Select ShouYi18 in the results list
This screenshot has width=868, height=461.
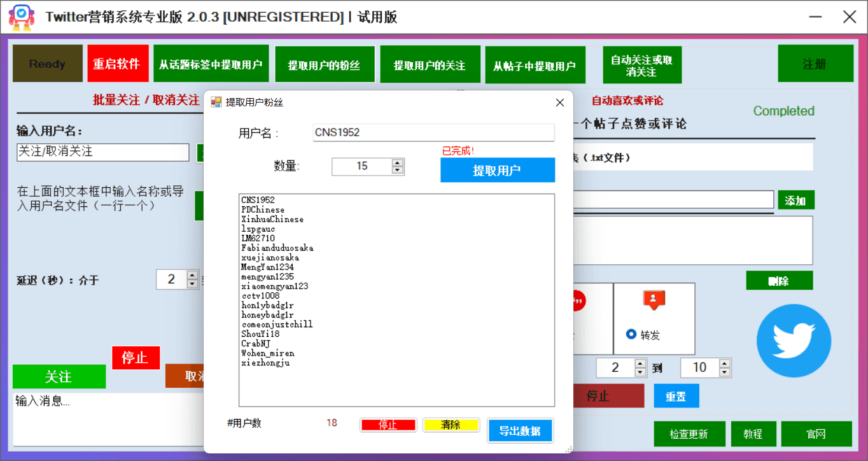[x=260, y=334]
